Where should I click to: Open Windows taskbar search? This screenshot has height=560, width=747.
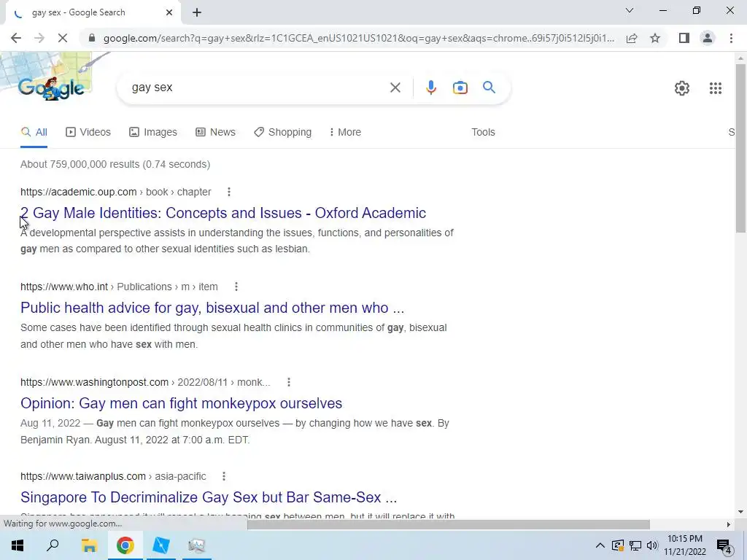pyautogui.click(x=53, y=545)
